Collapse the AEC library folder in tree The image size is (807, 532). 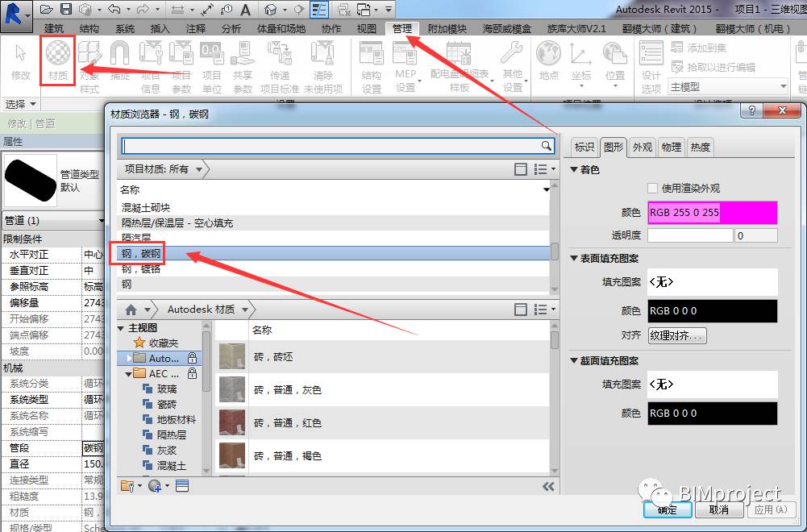point(128,374)
